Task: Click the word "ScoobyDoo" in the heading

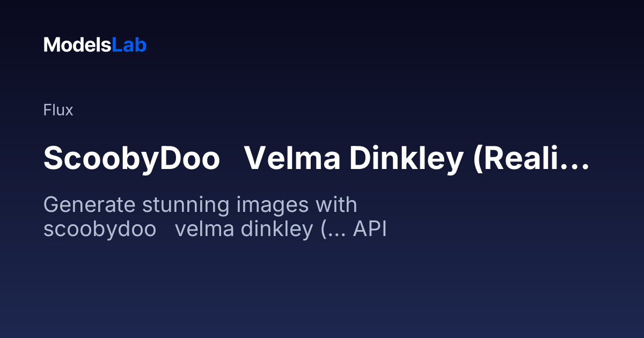Action: click(x=132, y=159)
